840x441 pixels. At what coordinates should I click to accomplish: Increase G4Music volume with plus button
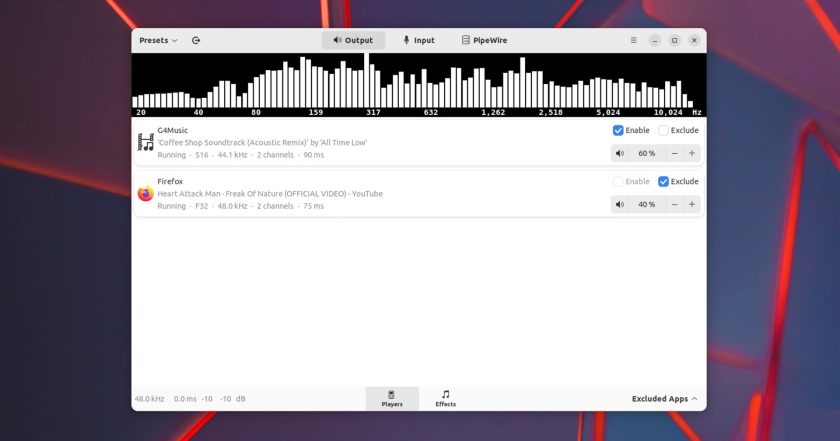click(692, 153)
